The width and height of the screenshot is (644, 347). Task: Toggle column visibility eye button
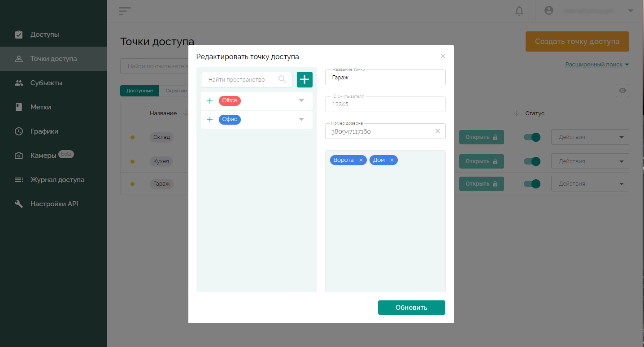point(622,91)
